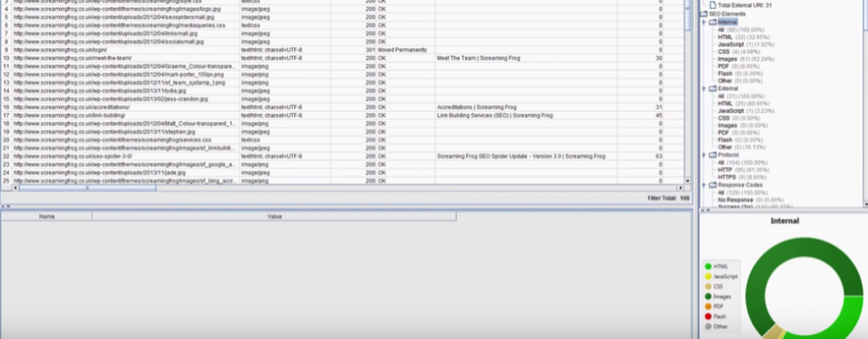Click the External folder icon in tree
868x339 pixels.
(x=712, y=89)
